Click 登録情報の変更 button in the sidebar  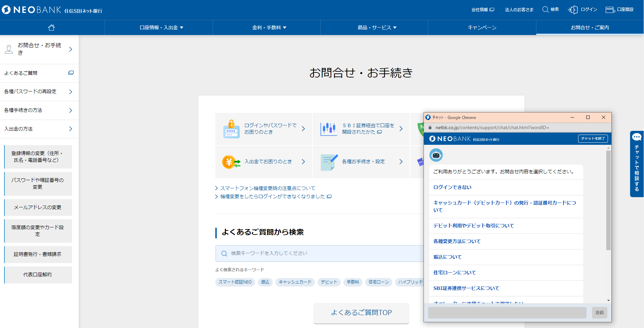point(38,157)
